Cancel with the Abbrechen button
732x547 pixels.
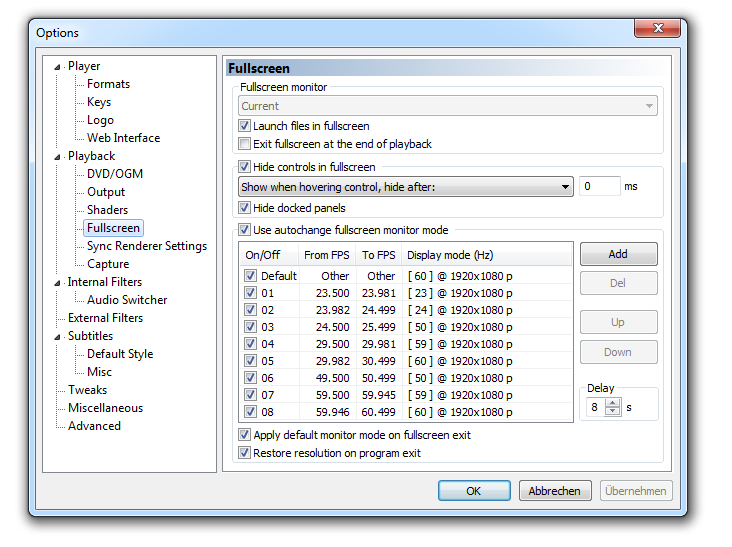coord(555,491)
